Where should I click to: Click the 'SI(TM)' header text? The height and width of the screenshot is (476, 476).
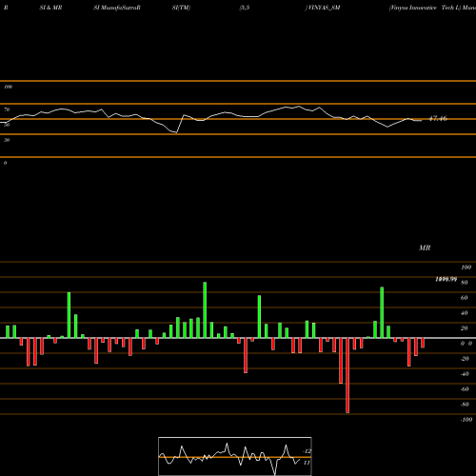pyautogui.click(x=181, y=8)
